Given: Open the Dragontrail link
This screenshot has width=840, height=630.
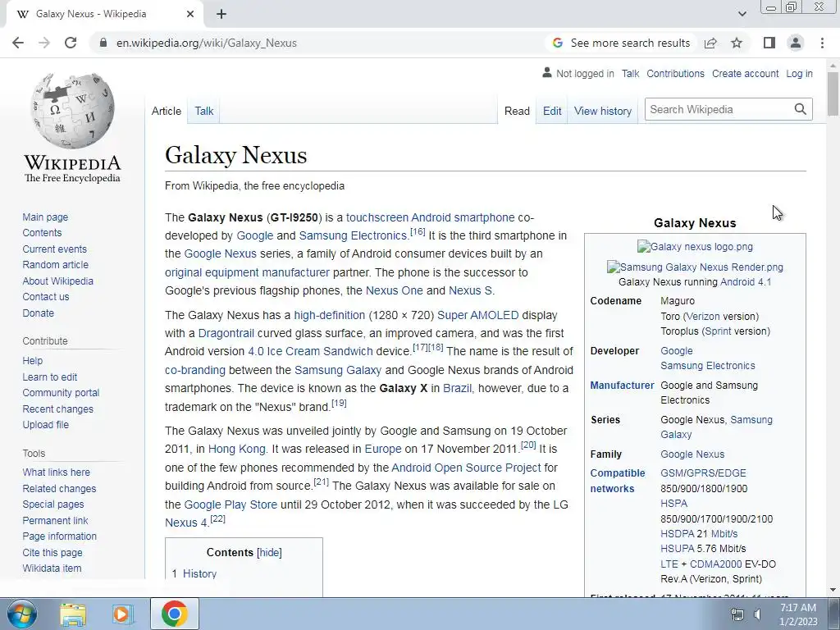Looking at the screenshot, I should tap(226, 333).
